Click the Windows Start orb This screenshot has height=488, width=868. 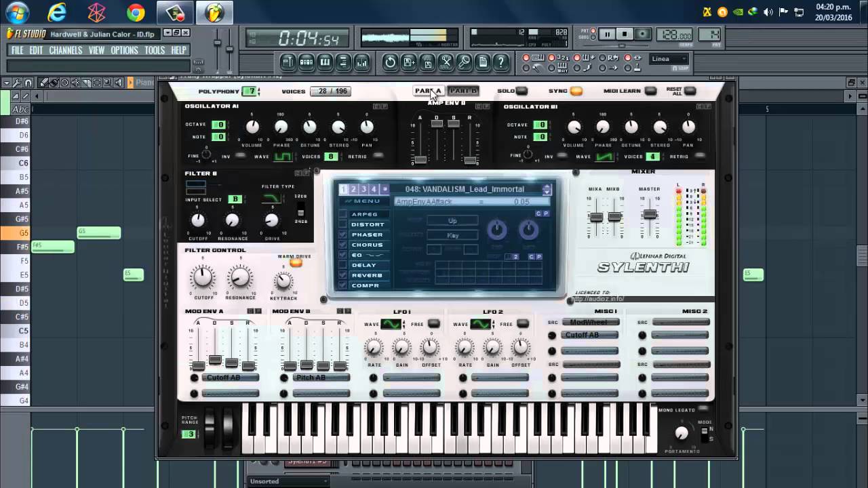click(x=17, y=12)
